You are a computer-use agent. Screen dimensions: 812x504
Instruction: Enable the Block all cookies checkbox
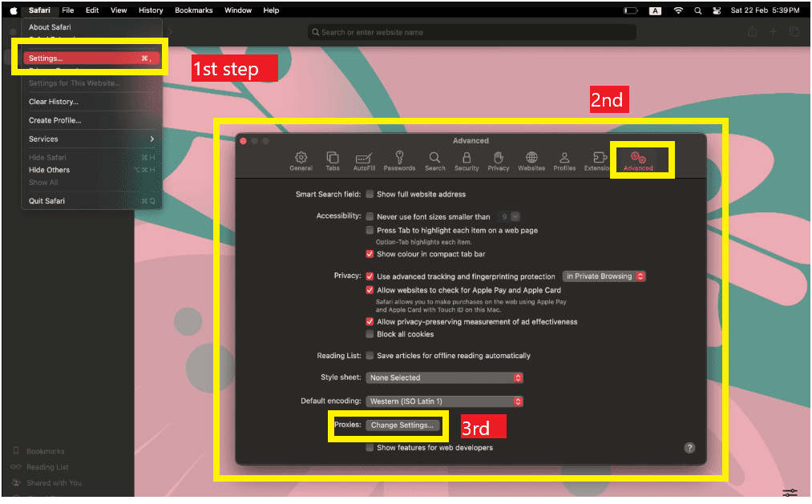coord(371,334)
